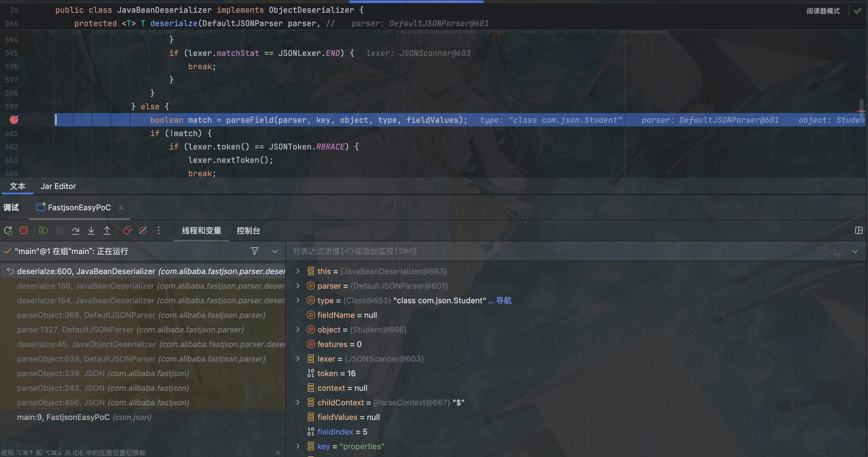Open the main thread dropdown chevron
This screenshot has width=868, height=457.
tap(275, 252)
